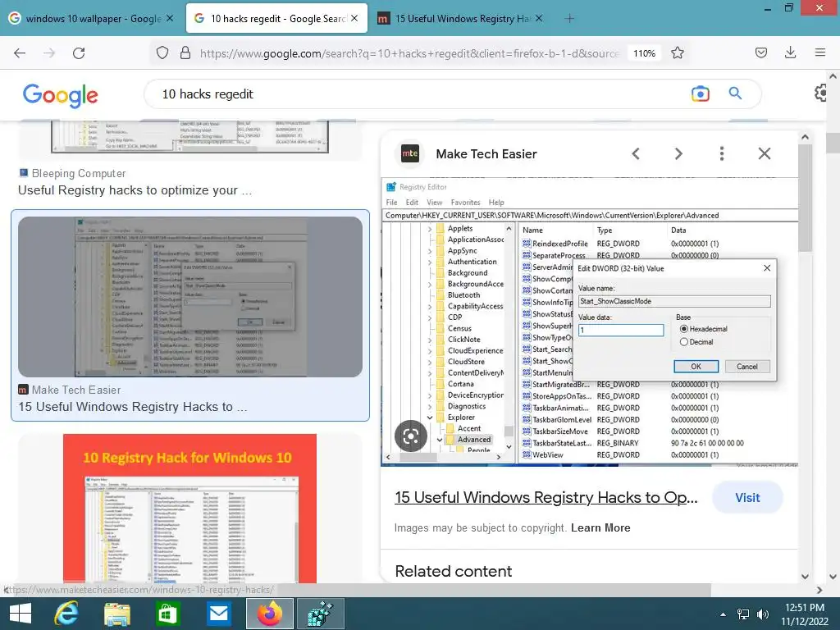The image size is (840, 630).
Task: Show hidden system tray icons
Action: pyautogui.click(x=723, y=614)
